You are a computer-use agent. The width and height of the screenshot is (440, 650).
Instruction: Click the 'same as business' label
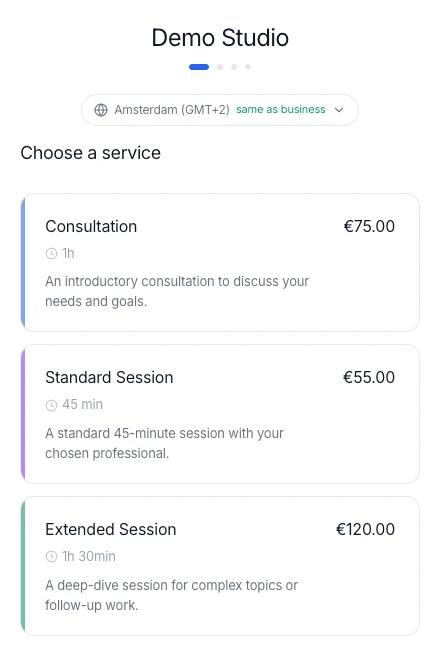tap(281, 109)
